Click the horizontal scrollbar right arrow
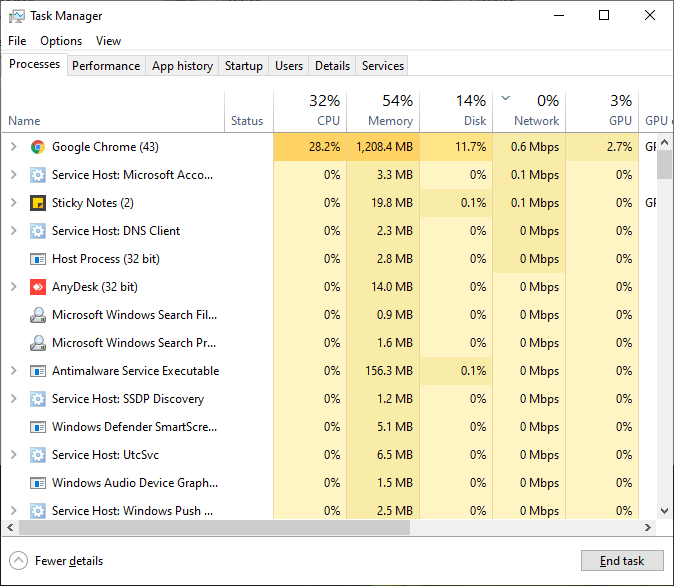The height and width of the screenshot is (586, 674). point(648,528)
